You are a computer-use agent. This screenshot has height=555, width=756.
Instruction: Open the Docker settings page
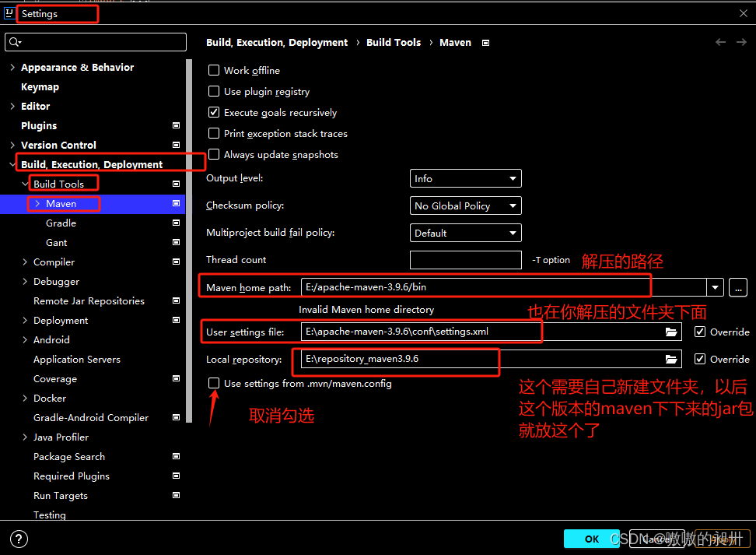[x=50, y=399]
